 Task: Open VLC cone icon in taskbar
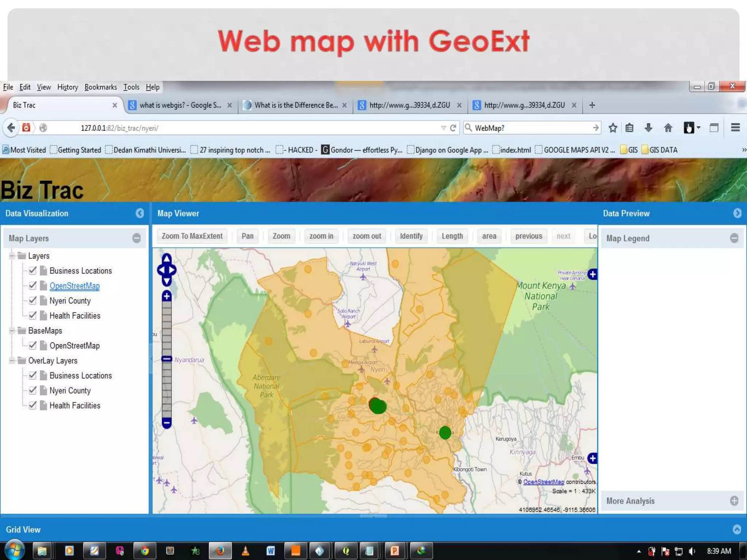pyautogui.click(x=245, y=551)
